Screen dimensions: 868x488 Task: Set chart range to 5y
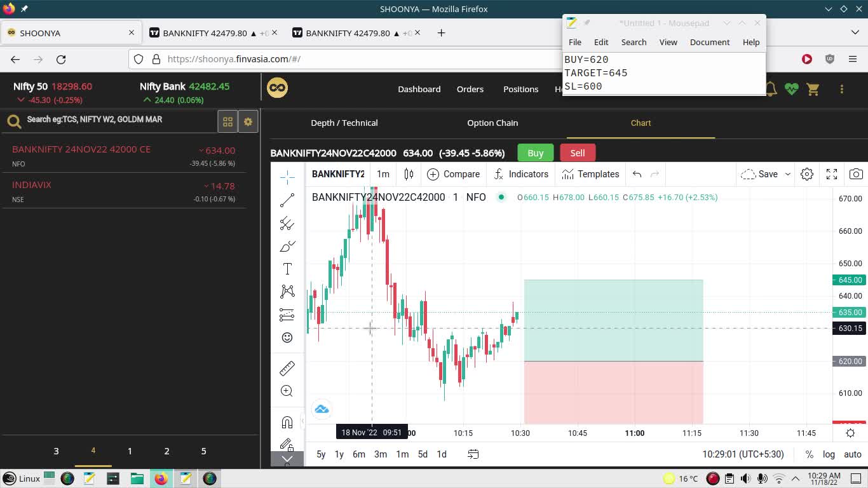click(x=321, y=454)
